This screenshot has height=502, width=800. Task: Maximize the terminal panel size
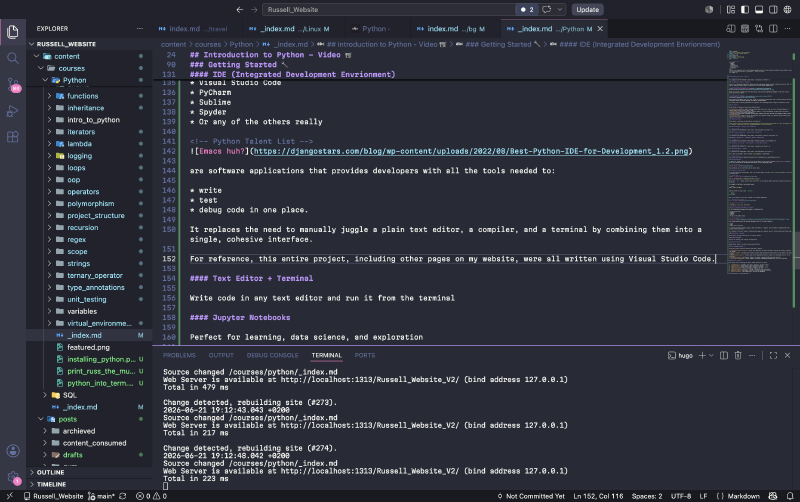click(773, 356)
